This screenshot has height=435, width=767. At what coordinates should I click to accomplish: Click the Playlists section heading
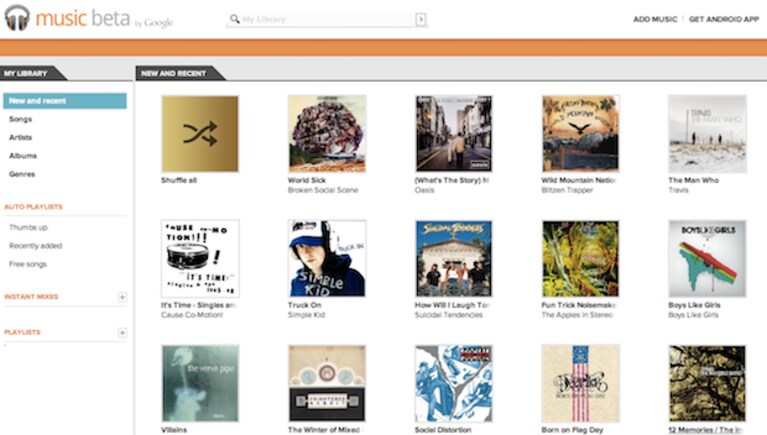[x=23, y=332]
